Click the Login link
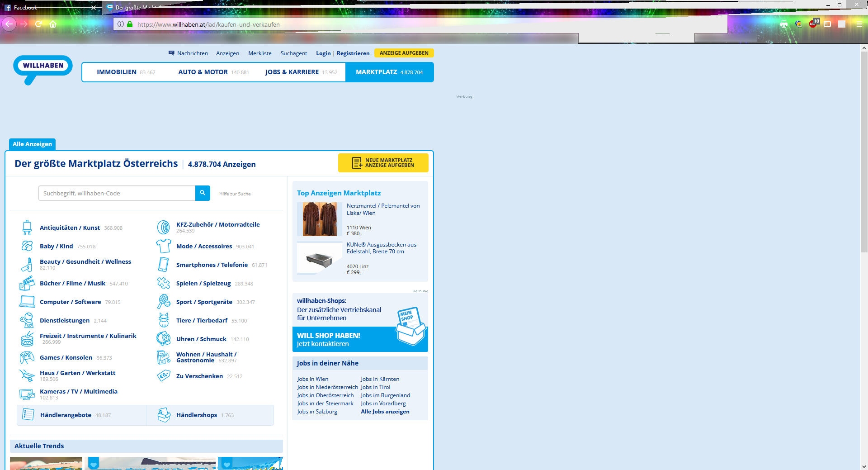The width and height of the screenshot is (868, 470). tap(323, 53)
